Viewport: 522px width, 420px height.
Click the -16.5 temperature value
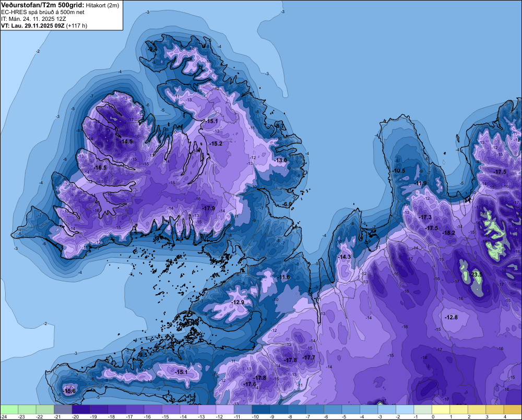(x=100, y=167)
